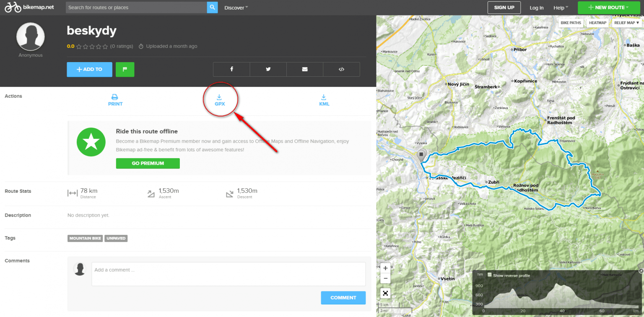
Task: Click the route title "beskydy"
Action: (x=91, y=31)
